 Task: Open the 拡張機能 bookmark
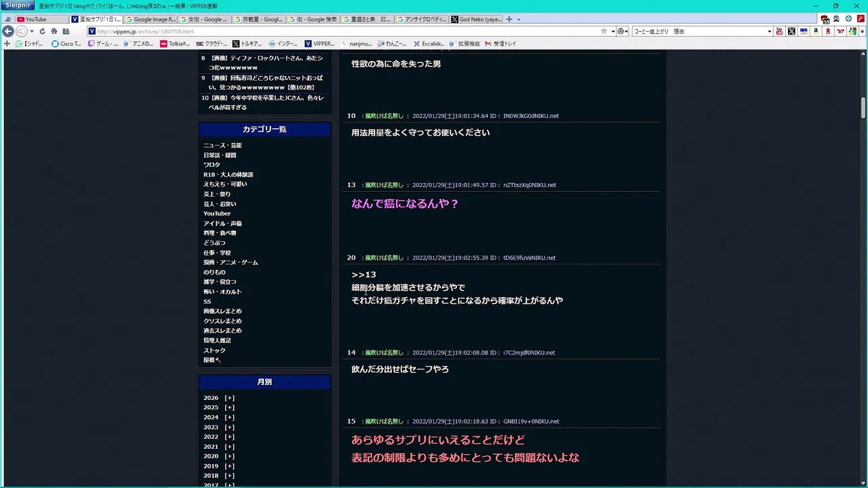pyautogui.click(x=465, y=43)
